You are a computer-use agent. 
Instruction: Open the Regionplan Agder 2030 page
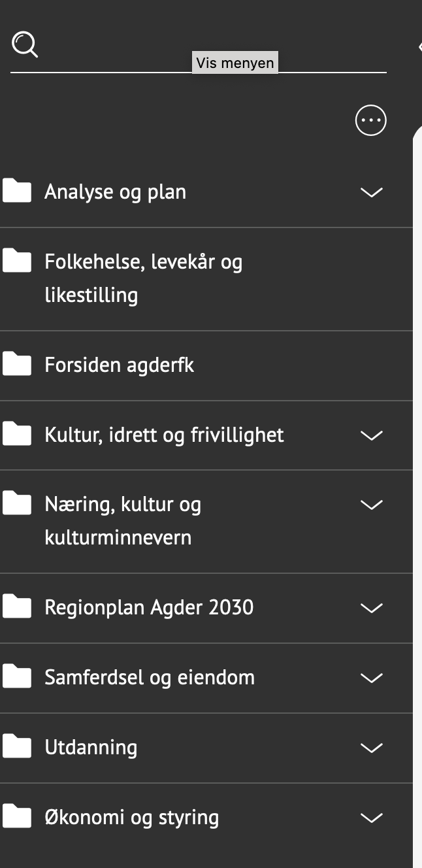coord(148,607)
